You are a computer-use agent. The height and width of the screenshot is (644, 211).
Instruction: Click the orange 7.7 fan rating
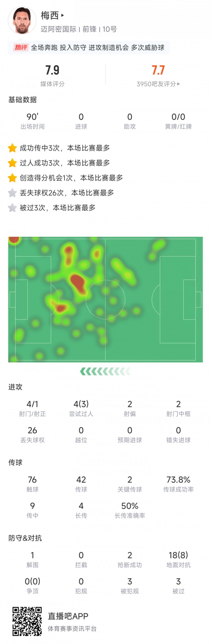pos(158,70)
